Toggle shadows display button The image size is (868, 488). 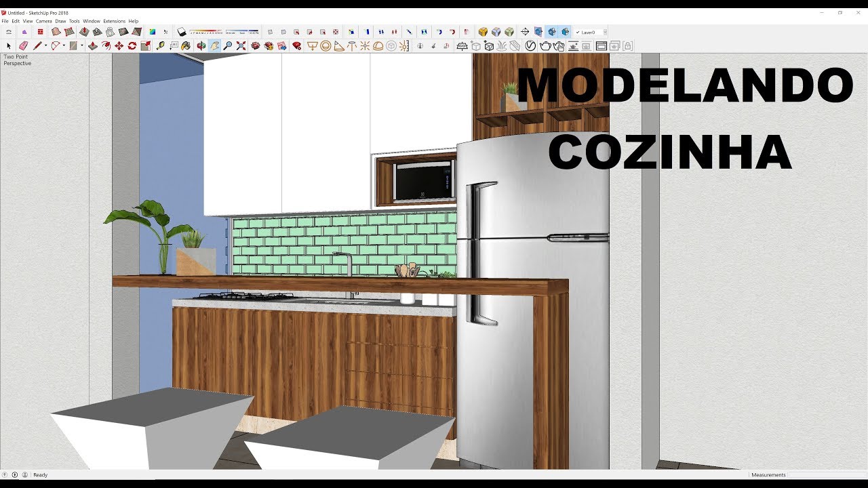[x=182, y=32]
